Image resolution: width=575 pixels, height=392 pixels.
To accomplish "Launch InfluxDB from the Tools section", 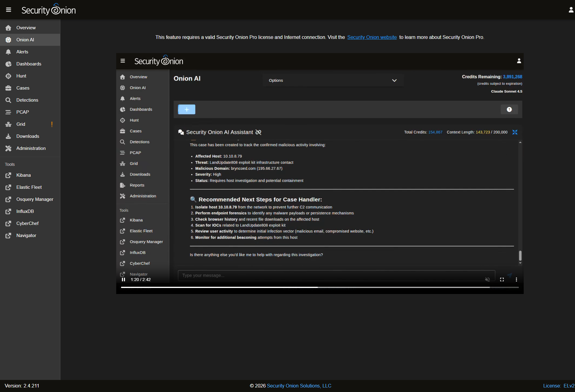I will click(30, 211).
